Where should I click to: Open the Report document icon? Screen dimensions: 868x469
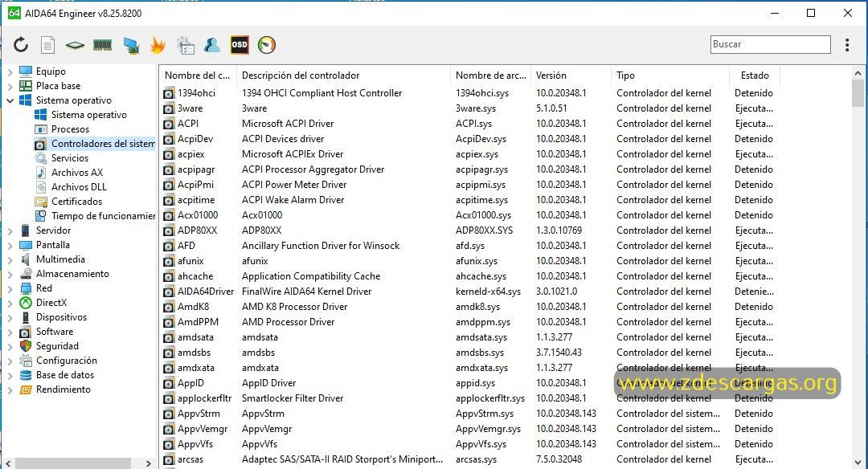point(48,45)
